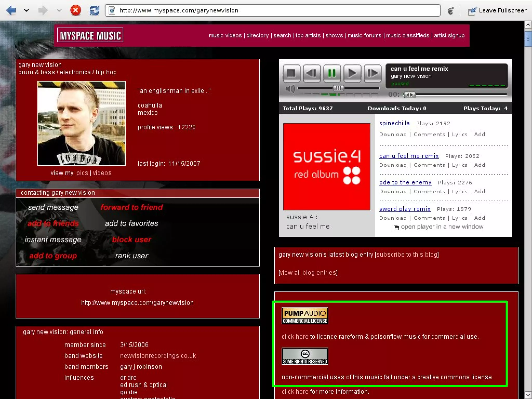Open the sussie.4 red album thumbnail
Image resolution: width=532 pixels, height=399 pixels.
click(x=327, y=167)
